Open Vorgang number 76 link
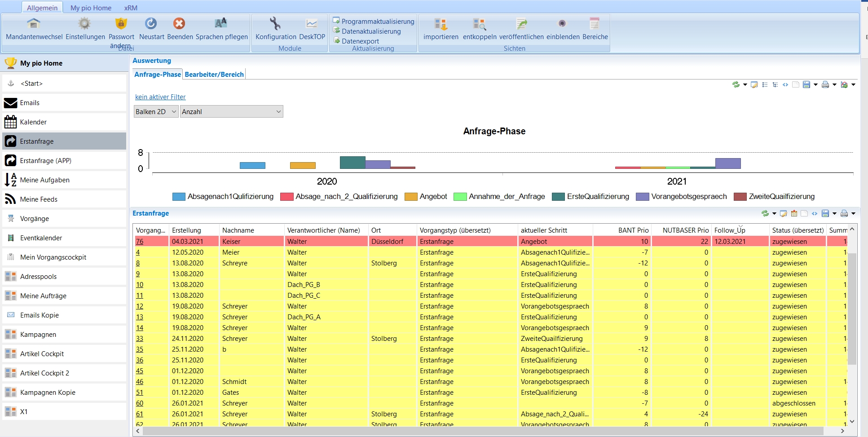The height and width of the screenshot is (437, 868). click(x=140, y=242)
